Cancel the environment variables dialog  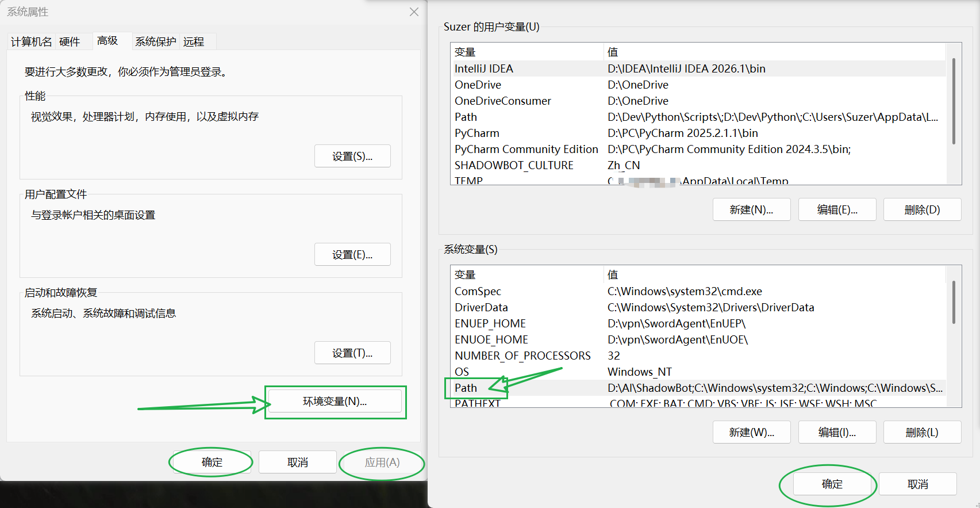pos(918,484)
